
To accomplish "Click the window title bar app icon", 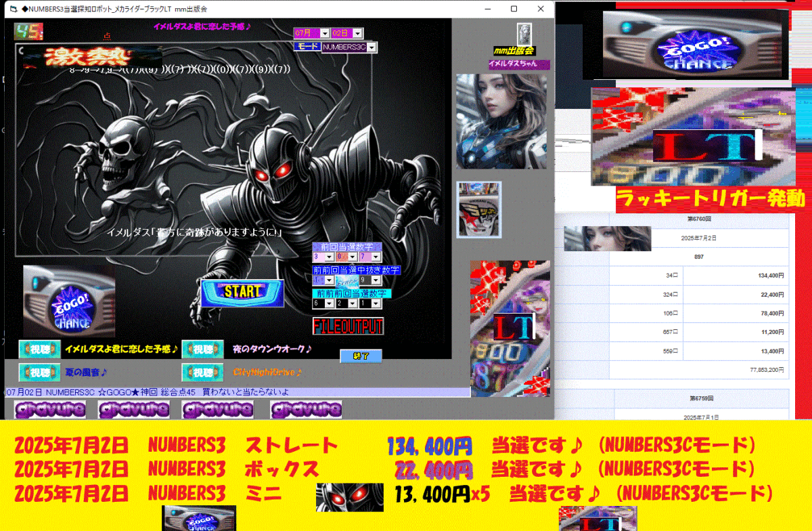I will [14, 9].
